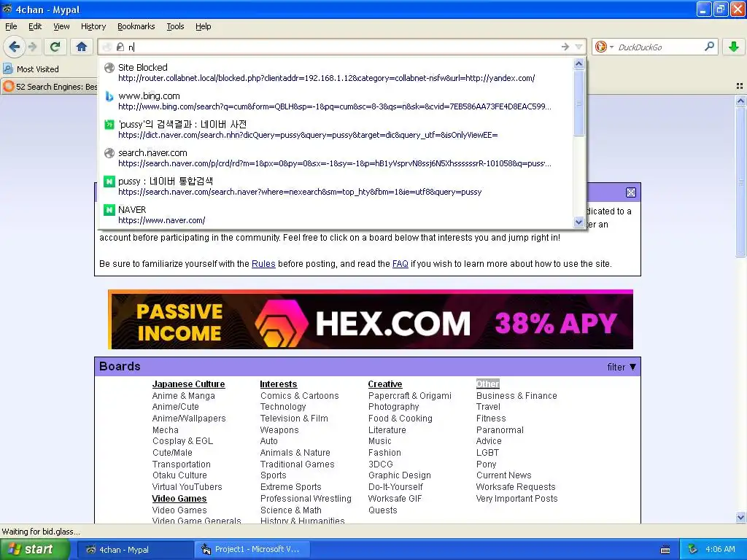Open Virtual YouTubers board
This screenshot has width=747, height=560.
(x=187, y=486)
